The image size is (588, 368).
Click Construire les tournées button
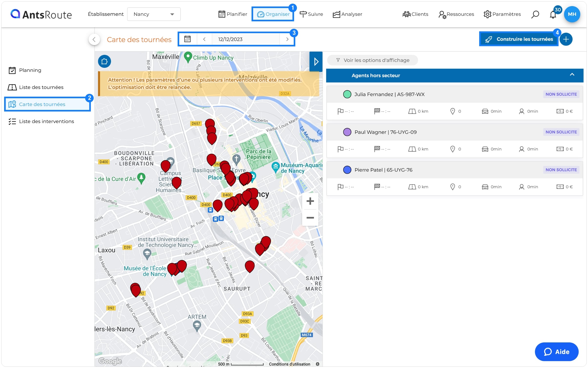point(519,39)
